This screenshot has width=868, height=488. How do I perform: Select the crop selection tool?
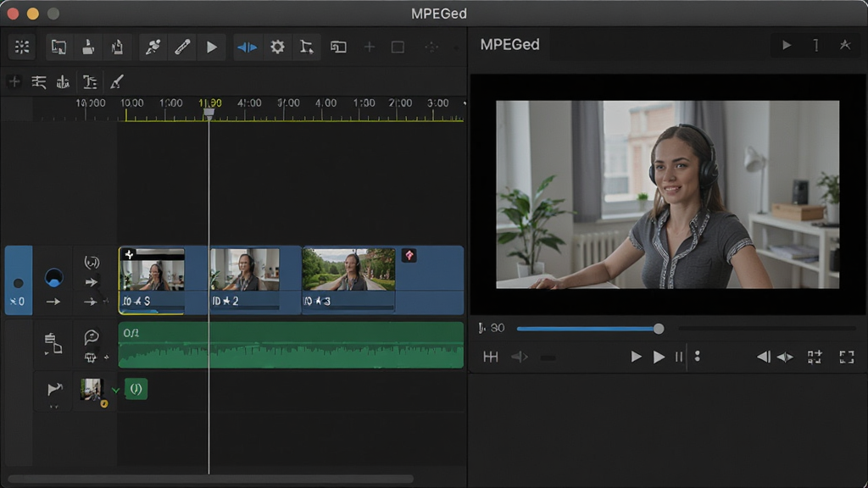click(x=307, y=47)
